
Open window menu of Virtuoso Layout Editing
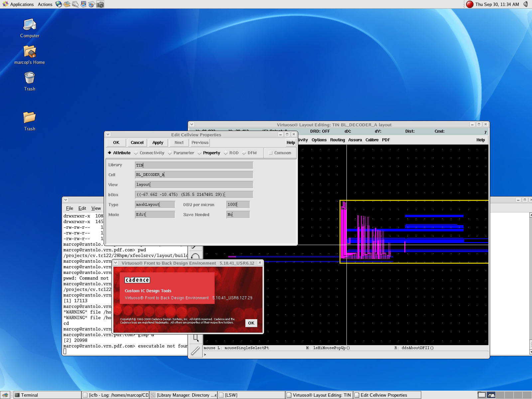click(192, 124)
